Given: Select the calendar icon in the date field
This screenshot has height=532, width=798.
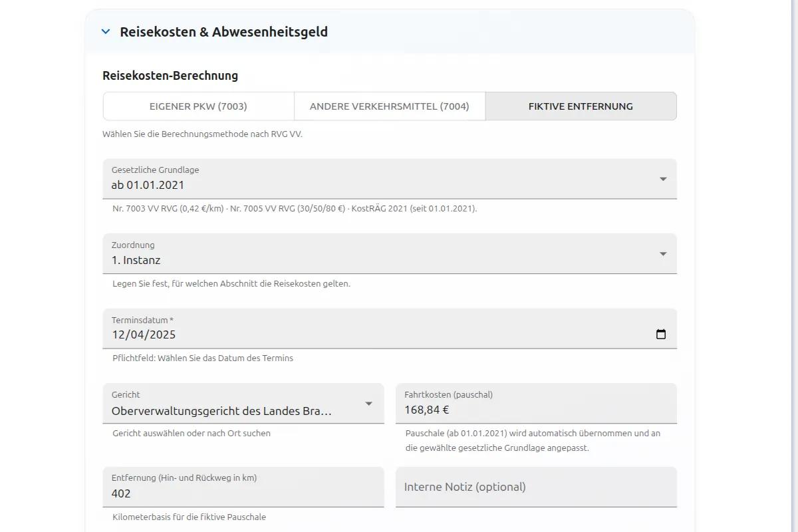Looking at the screenshot, I should (x=660, y=334).
